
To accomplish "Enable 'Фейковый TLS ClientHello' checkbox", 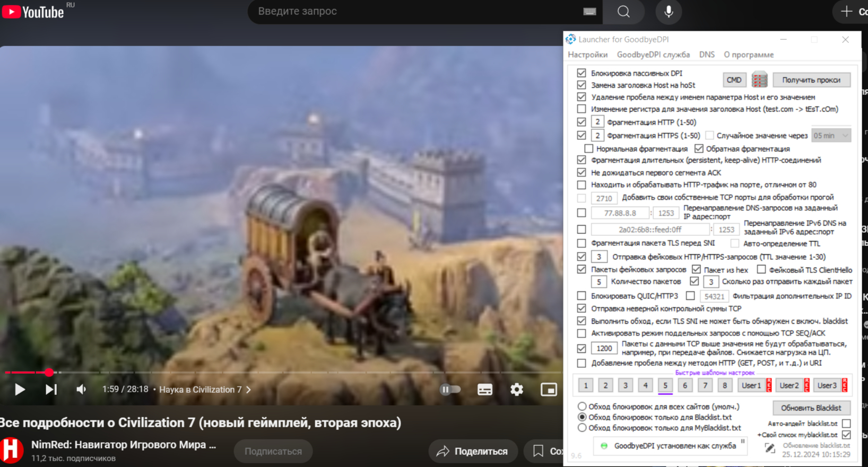I will (x=761, y=269).
